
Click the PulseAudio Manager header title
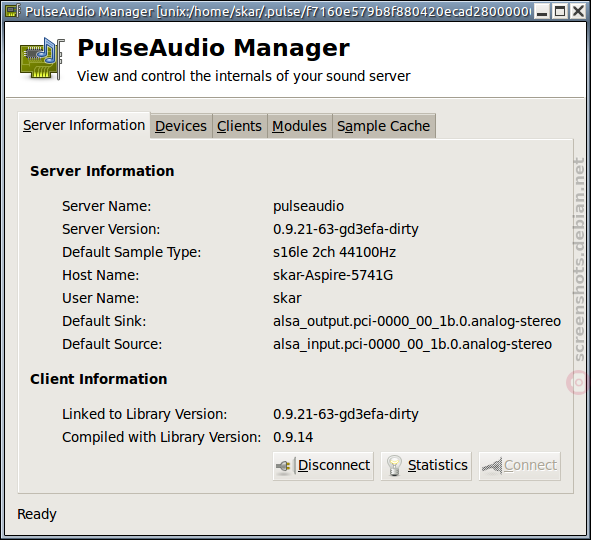[x=213, y=48]
